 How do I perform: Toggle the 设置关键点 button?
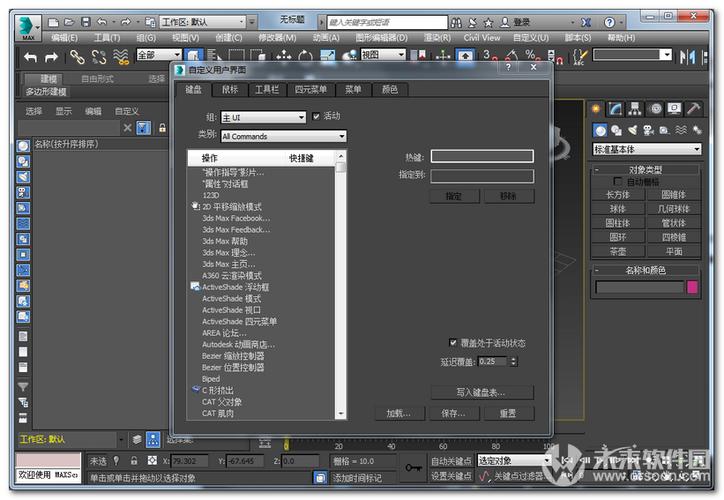(x=451, y=476)
